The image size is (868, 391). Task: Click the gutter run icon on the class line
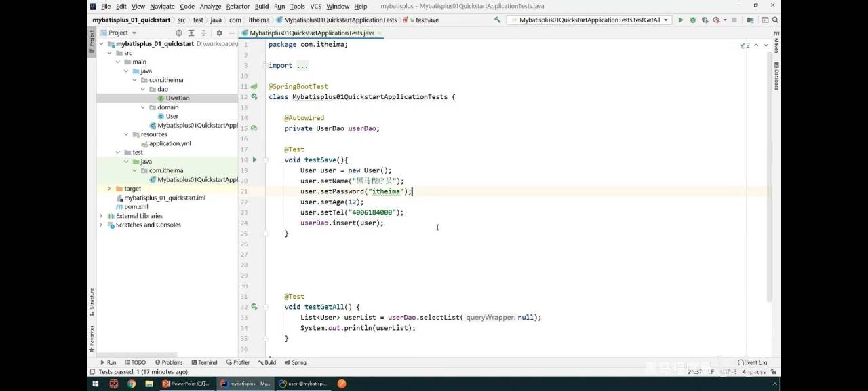[254, 97]
